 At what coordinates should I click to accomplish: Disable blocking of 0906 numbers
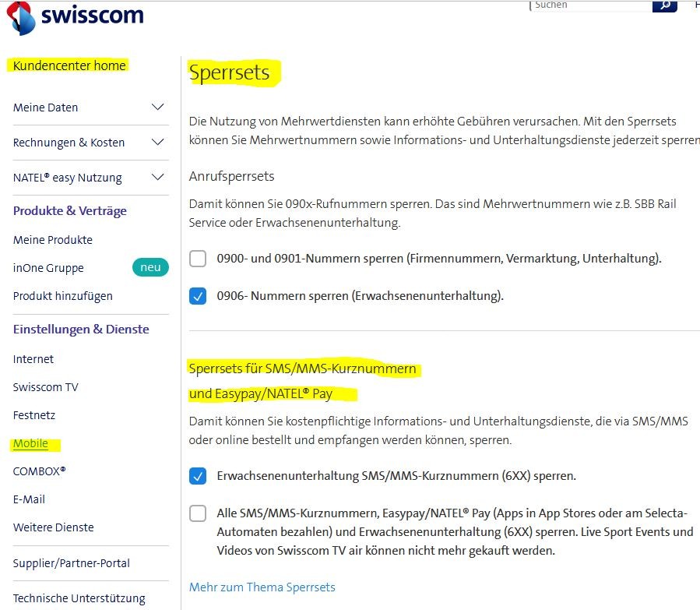click(x=197, y=296)
